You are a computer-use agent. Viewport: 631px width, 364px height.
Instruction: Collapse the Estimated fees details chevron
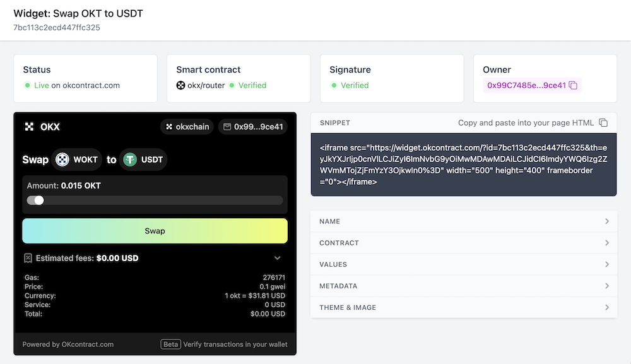tap(277, 258)
